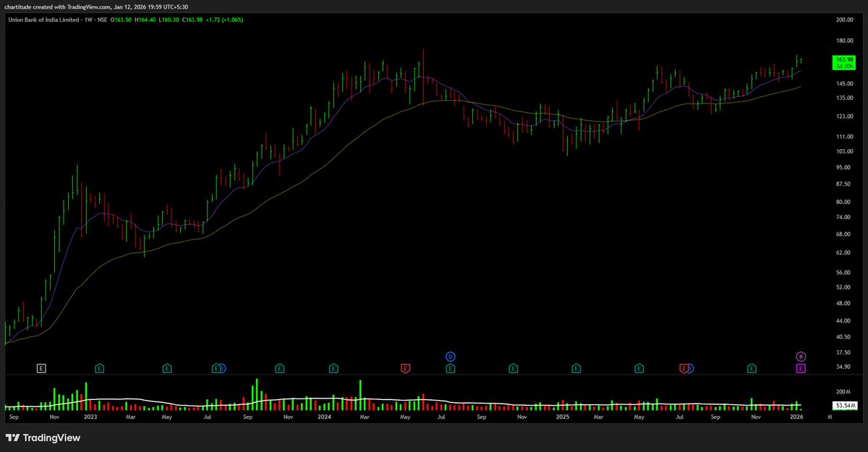868x452 pixels.
Task: Click the open value 'O163.50'
Action: point(122,20)
